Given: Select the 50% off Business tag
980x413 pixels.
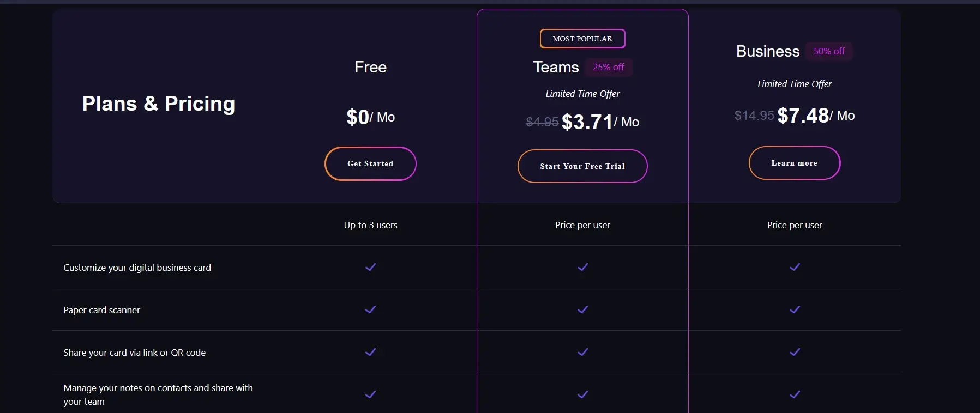Looking at the screenshot, I should (829, 51).
